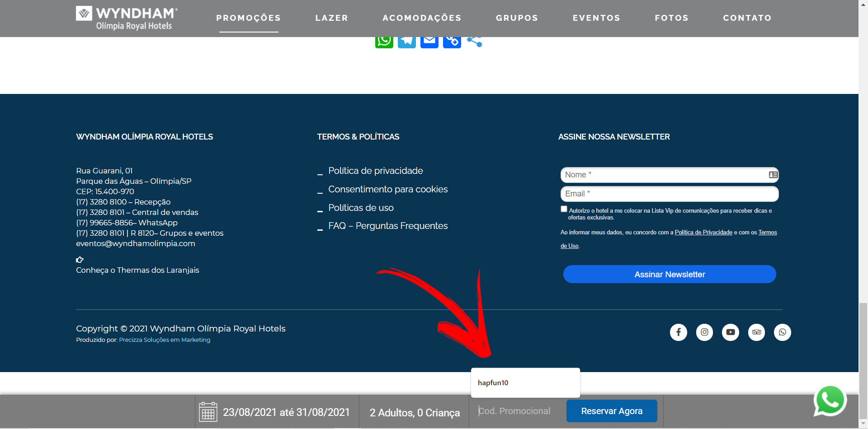Click the Email input field

point(670,194)
